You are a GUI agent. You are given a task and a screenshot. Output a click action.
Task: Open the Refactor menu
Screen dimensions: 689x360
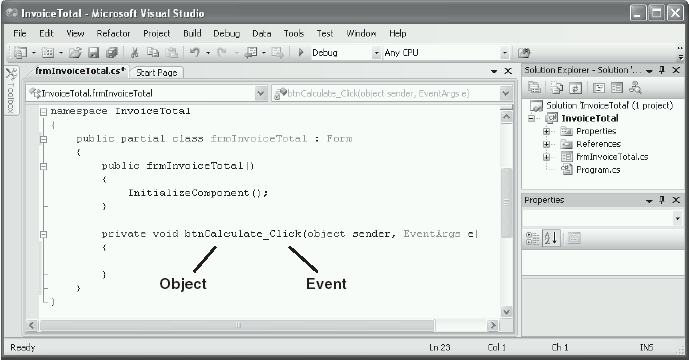pos(113,33)
